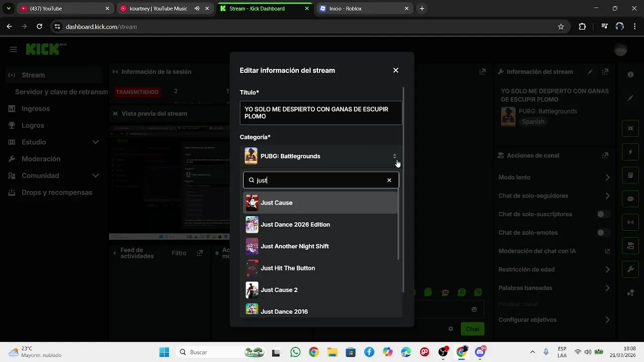Toggle Chat de solo-emotes switch
Viewport: 644px width, 362px height.
click(603, 233)
